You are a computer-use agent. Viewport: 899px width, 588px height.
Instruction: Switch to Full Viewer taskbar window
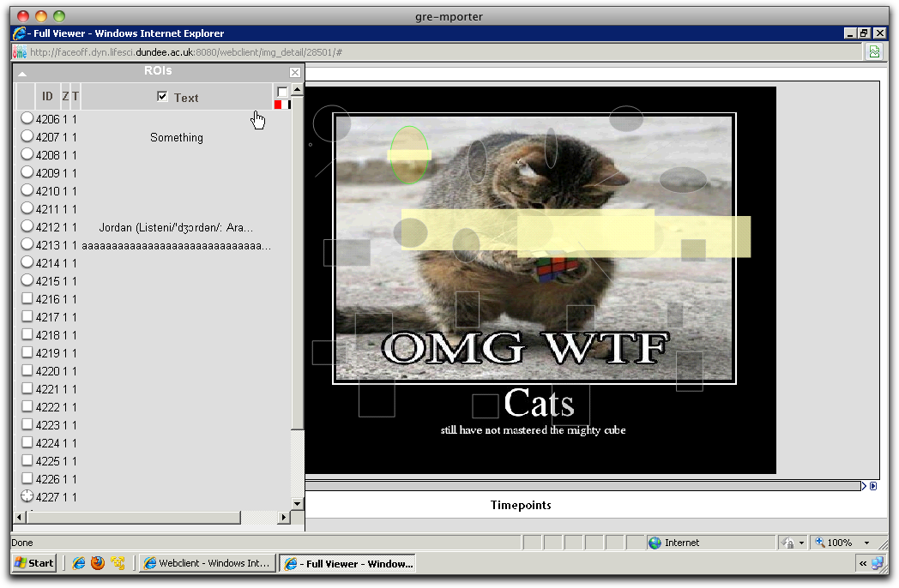(x=347, y=563)
